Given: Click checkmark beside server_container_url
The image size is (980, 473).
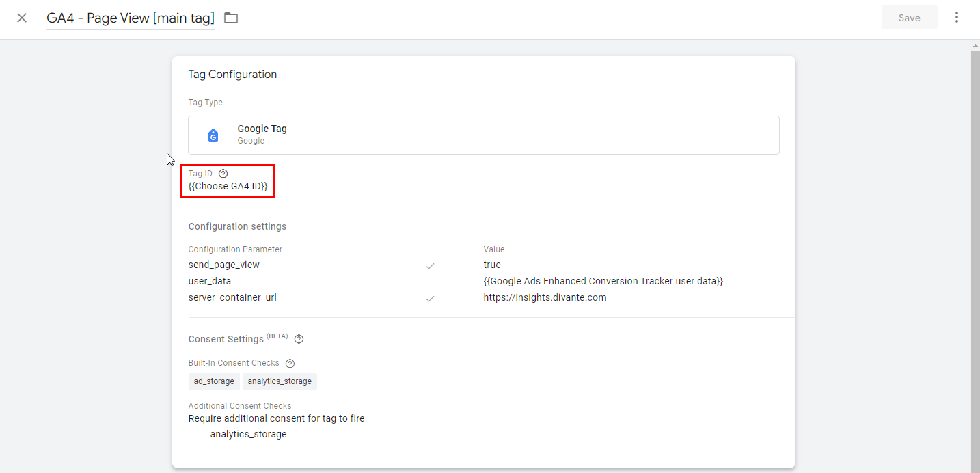Looking at the screenshot, I should [430, 298].
